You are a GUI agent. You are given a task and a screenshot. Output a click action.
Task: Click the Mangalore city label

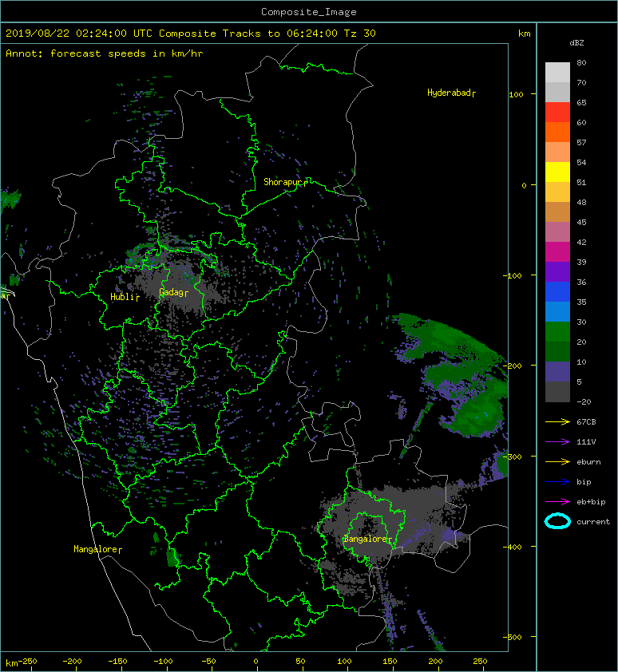coord(97,549)
